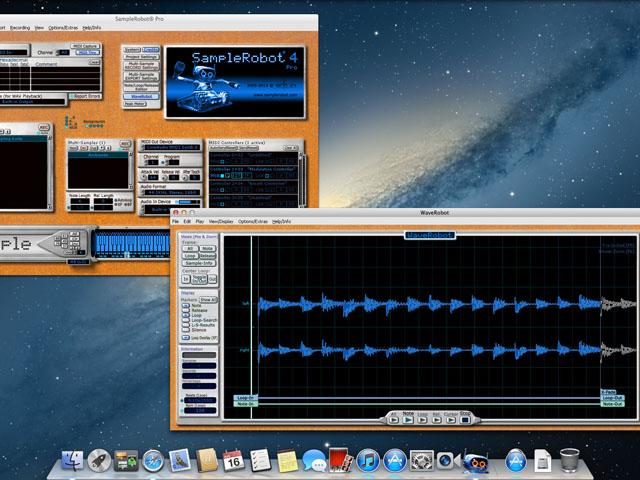Open Photo Booth from the Dock
The width and height of the screenshot is (640, 480).
click(340, 461)
